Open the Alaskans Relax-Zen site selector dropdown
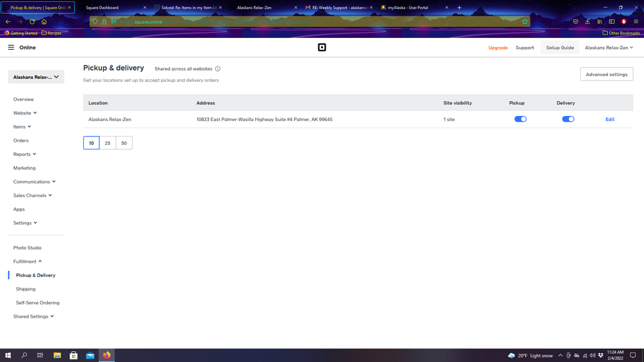 (x=36, y=77)
